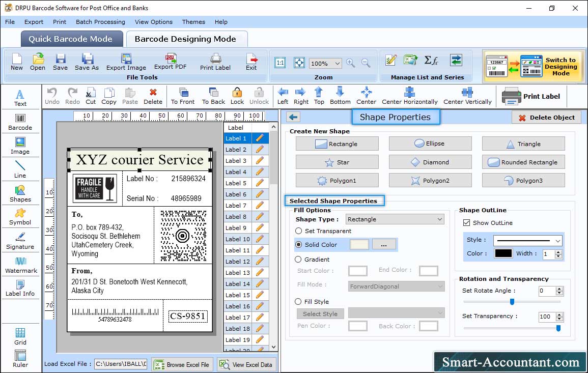The height and width of the screenshot is (373, 588).
Task: Choose the Gradient fill radio option
Action: [x=298, y=259]
